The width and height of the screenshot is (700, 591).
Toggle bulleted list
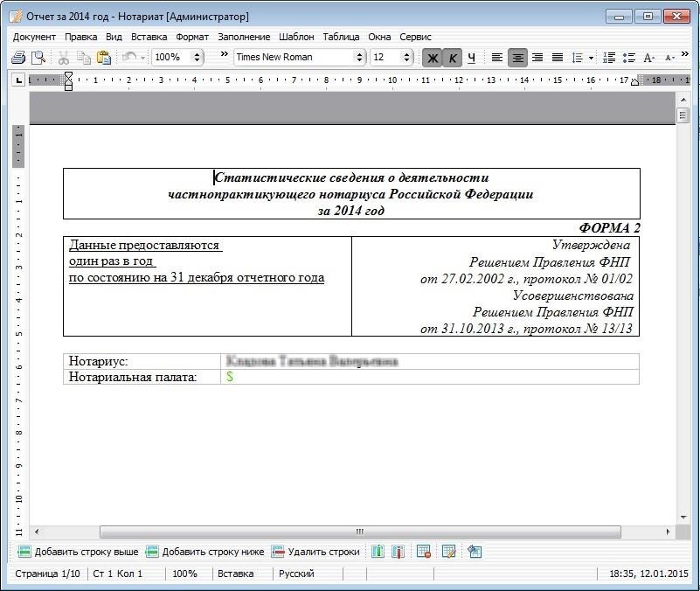tap(629, 58)
